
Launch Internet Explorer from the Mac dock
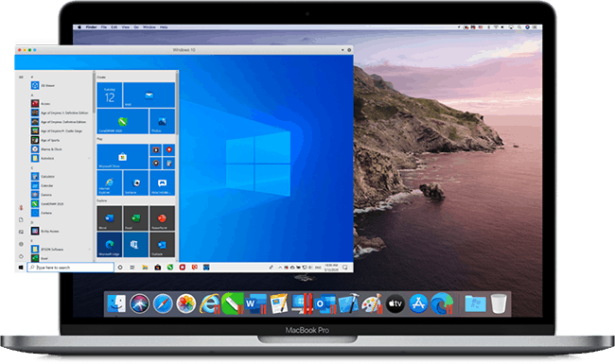(x=209, y=303)
